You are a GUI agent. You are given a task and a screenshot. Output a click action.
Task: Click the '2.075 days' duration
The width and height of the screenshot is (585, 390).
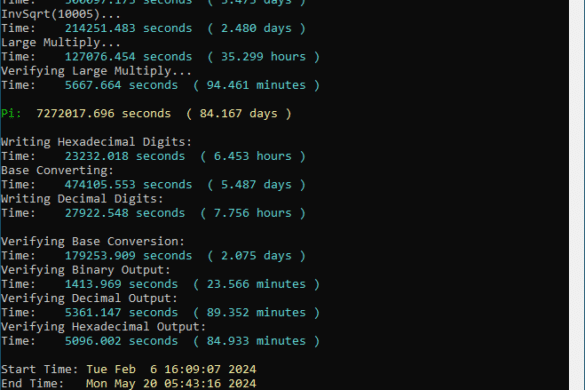coord(256,256)
